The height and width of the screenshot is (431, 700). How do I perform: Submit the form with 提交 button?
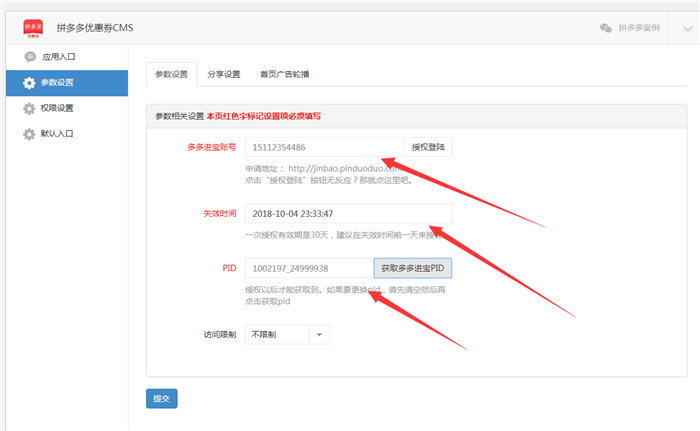[161, 398]
